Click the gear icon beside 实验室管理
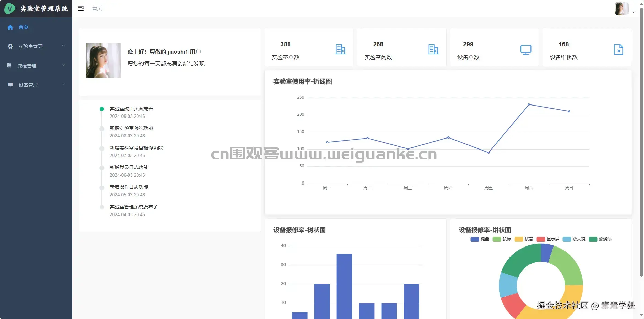Image resolution: width=644 pixels, height=319 pixels. [x=10, y=46]
